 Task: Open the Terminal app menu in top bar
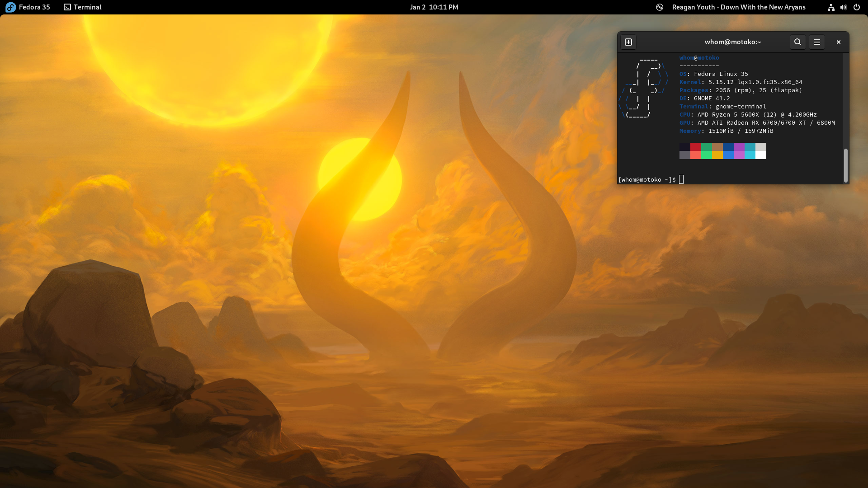[83, 7]
